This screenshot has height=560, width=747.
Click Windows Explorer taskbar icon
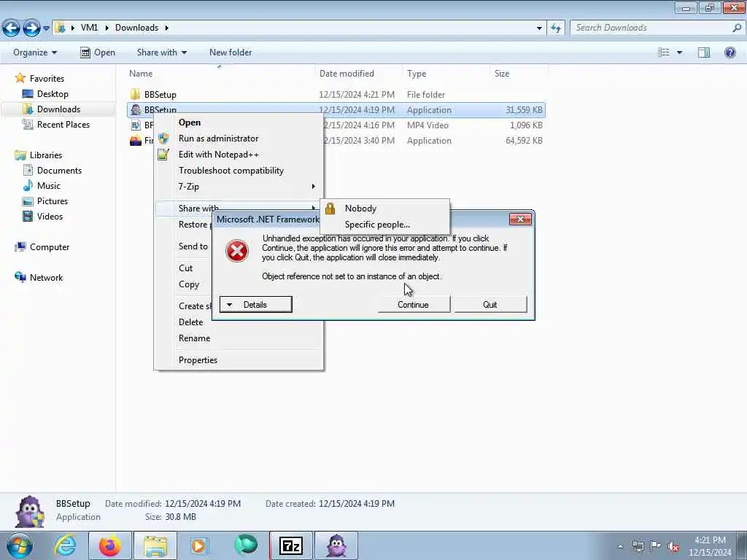click(x=155, y=545)
